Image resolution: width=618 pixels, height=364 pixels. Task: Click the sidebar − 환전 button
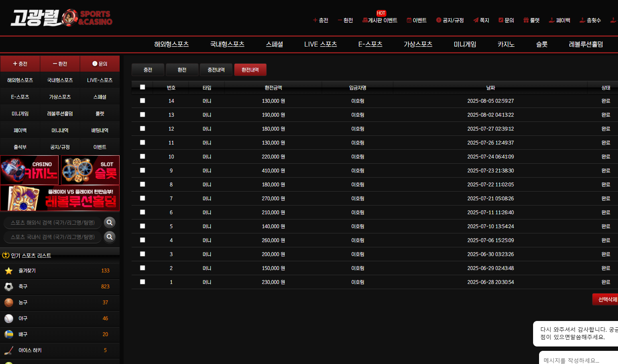60,64
